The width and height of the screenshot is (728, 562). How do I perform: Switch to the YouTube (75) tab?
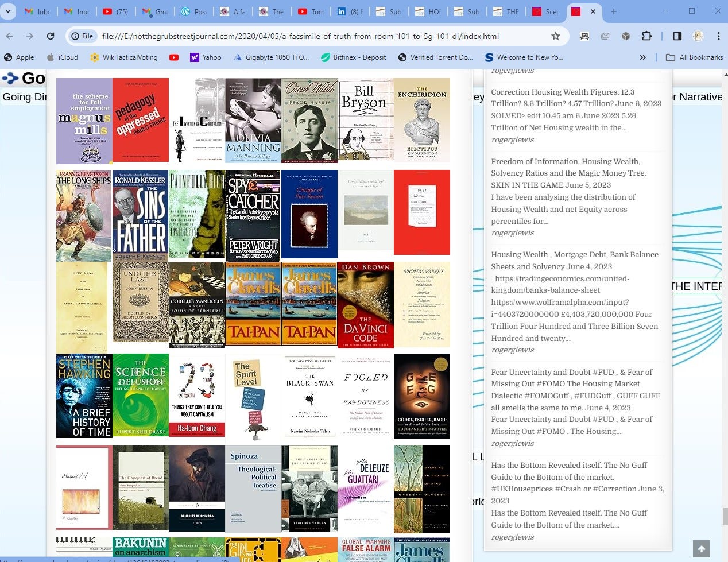coord(117,11)
